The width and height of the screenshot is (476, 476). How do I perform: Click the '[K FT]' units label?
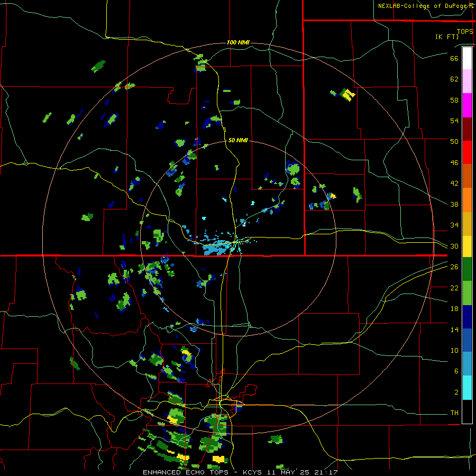tap(447, 36)
